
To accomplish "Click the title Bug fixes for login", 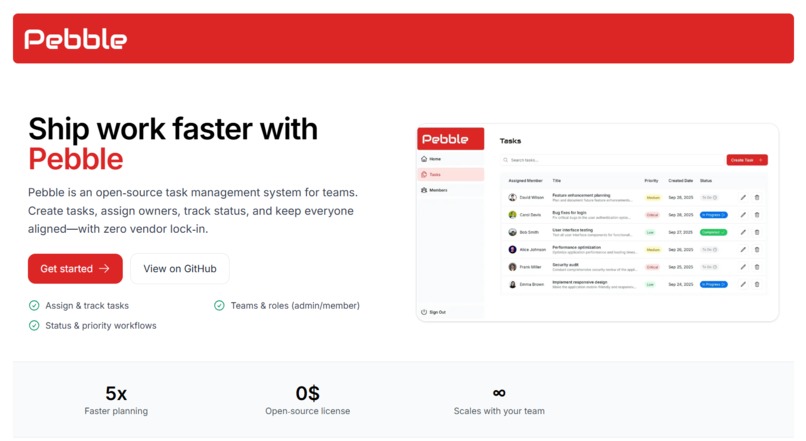I will [x=569, y=212].
